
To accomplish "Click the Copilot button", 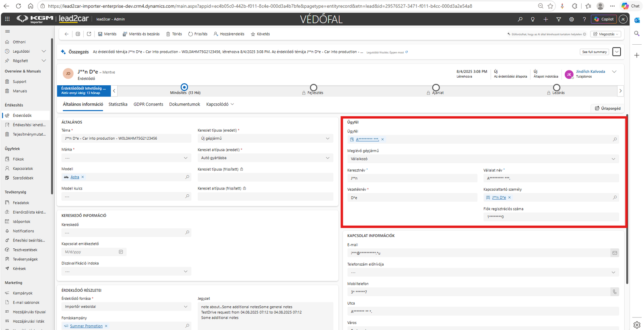I will pyautogui.click(x=604, y=19).
